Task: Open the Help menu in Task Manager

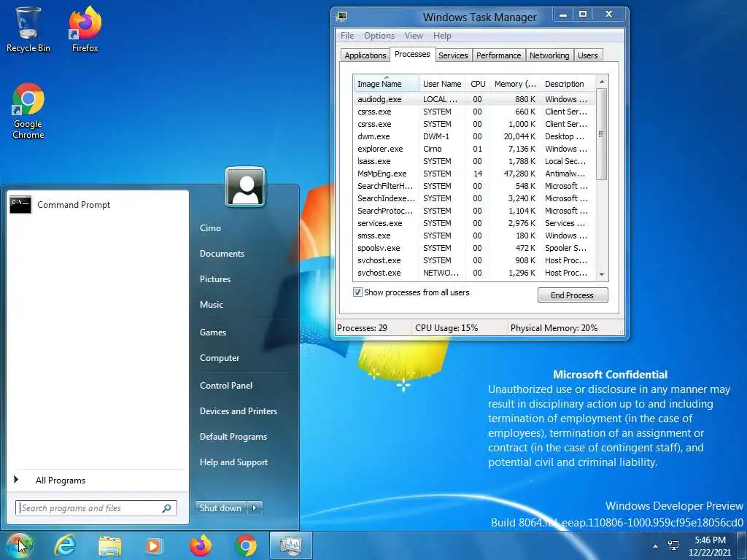Action: coord(442,36)
